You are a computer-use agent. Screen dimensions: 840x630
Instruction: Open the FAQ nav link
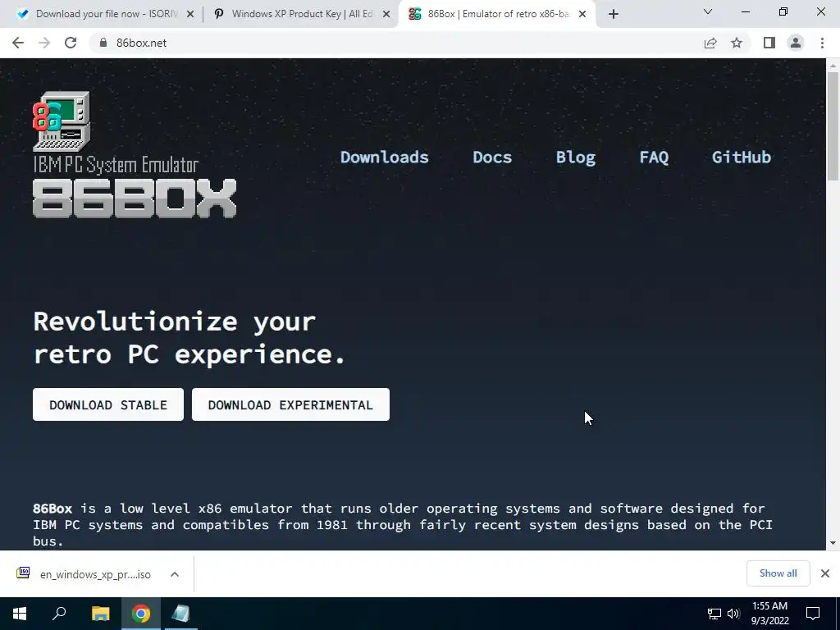(x=654, y=157)
